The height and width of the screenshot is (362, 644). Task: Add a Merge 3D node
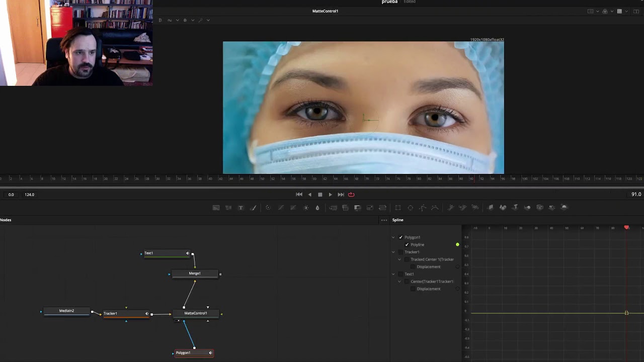click(527, 208)
